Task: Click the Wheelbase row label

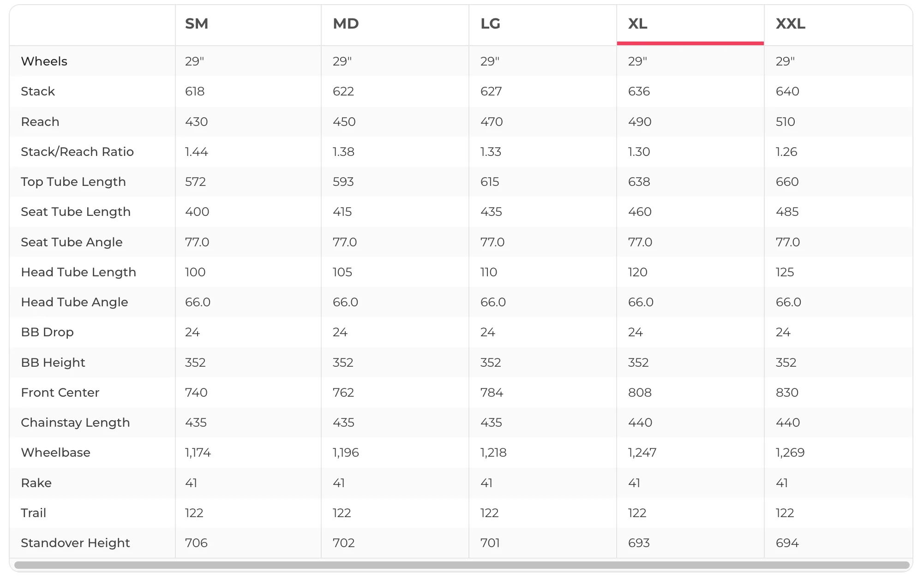Action: point(56,453)
